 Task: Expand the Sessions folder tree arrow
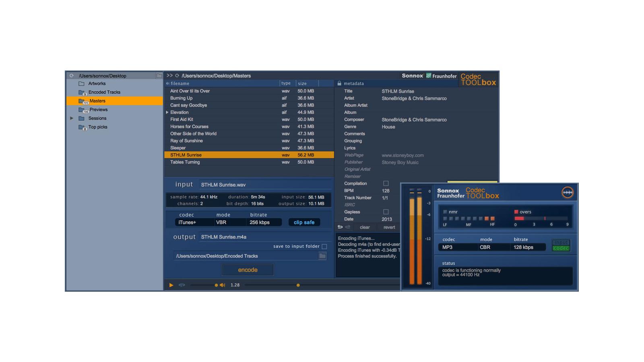[72, 118]
